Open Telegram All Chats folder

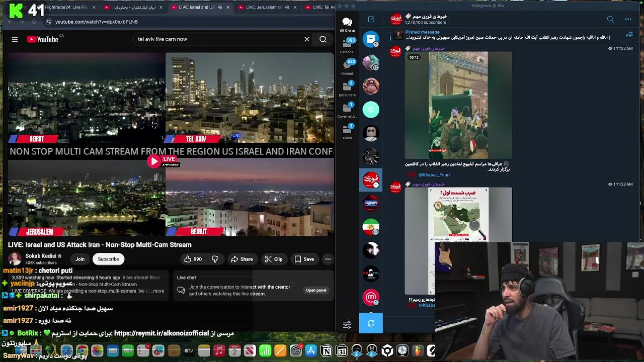point(347,25)
